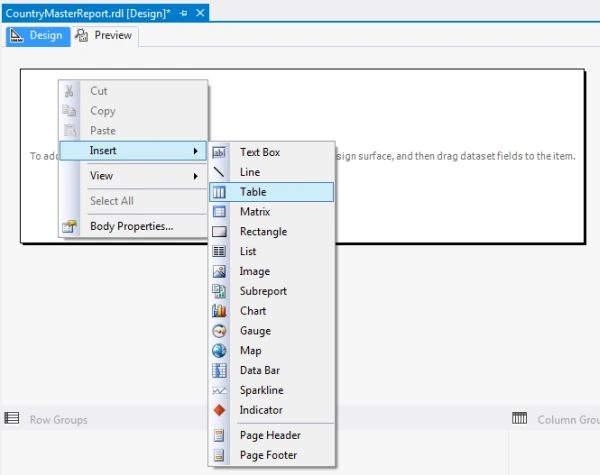The width and height of the screenshot is (600, 475).
Task: Click the Column Groups label
Action: tap(569, 420)
